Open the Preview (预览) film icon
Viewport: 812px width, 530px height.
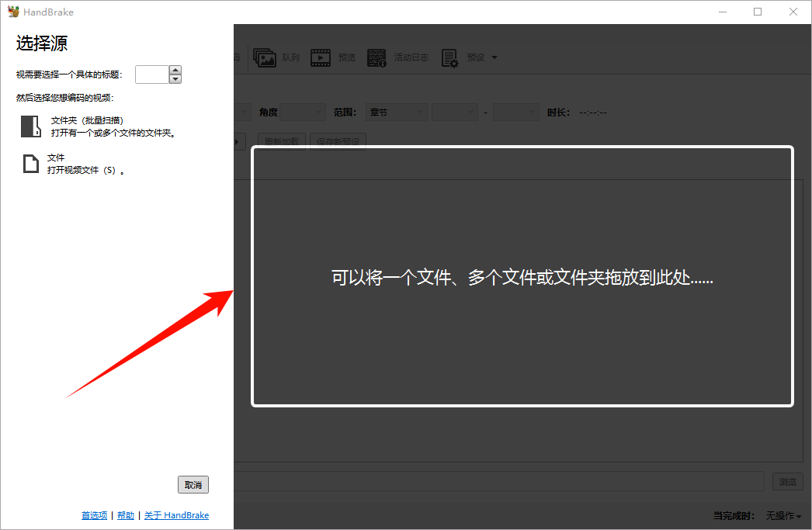coord(321,57)
